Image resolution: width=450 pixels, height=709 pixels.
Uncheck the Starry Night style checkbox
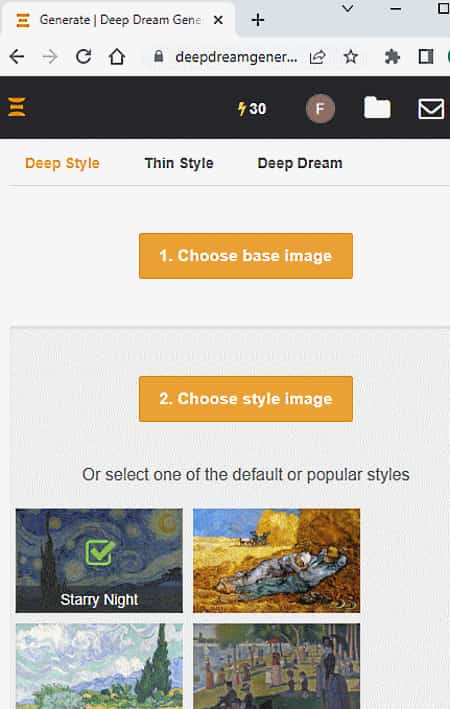99,553
